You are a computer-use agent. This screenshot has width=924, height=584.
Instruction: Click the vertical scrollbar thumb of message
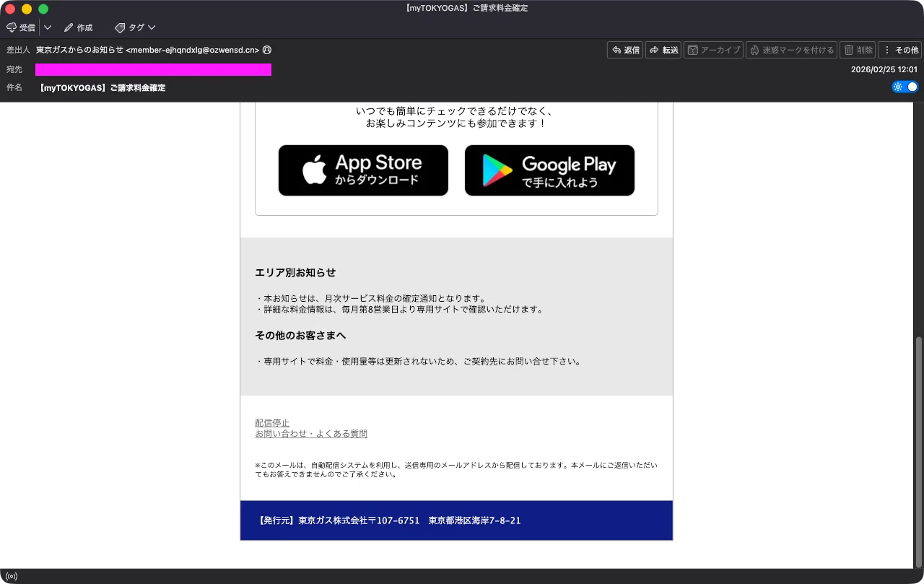pyautogui.click(x=918, y=452)
